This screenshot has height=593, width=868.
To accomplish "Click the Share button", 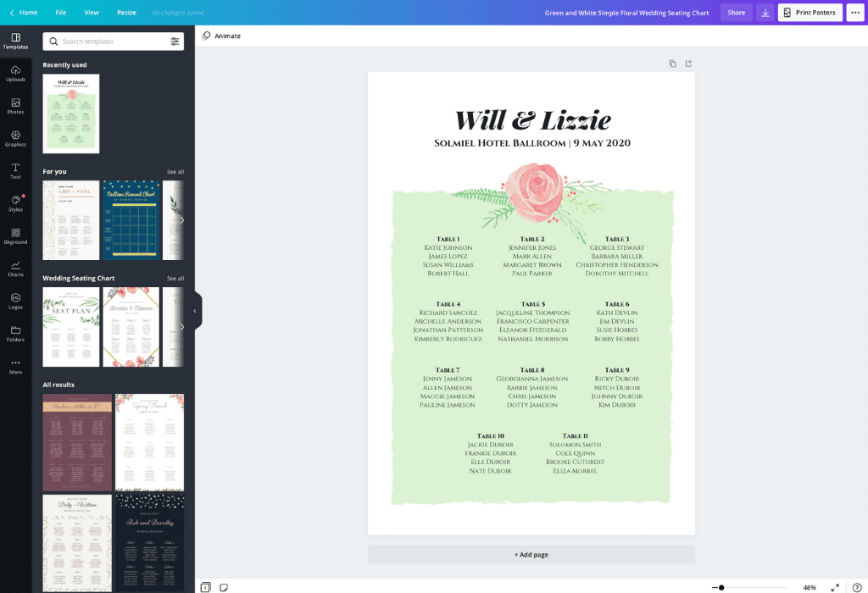I will (x=735, y=12).
